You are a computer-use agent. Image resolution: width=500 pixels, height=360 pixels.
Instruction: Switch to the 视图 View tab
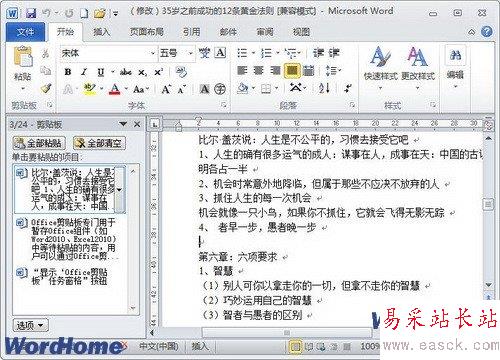point(301,32)
